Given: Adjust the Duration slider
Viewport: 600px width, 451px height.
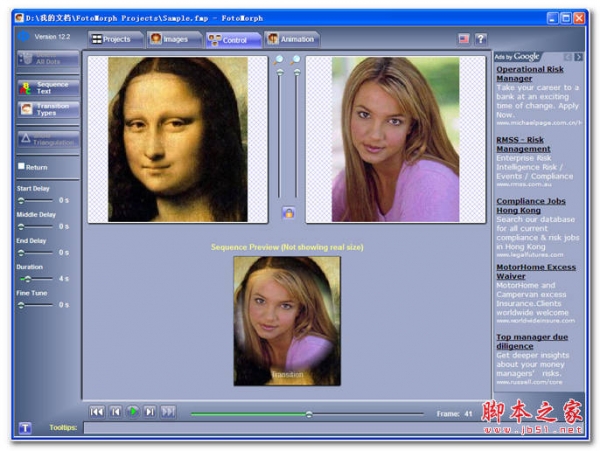Looking at the screenshot, I should point(36,279).
